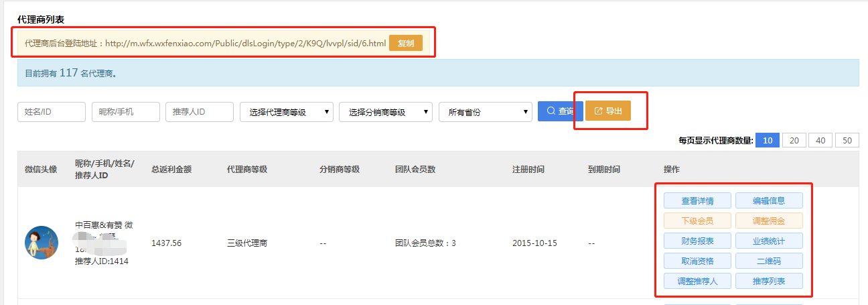Screen dimensions: 868x305
Task: Focus the 昵称/手机 input field
Action: (125, 112)
